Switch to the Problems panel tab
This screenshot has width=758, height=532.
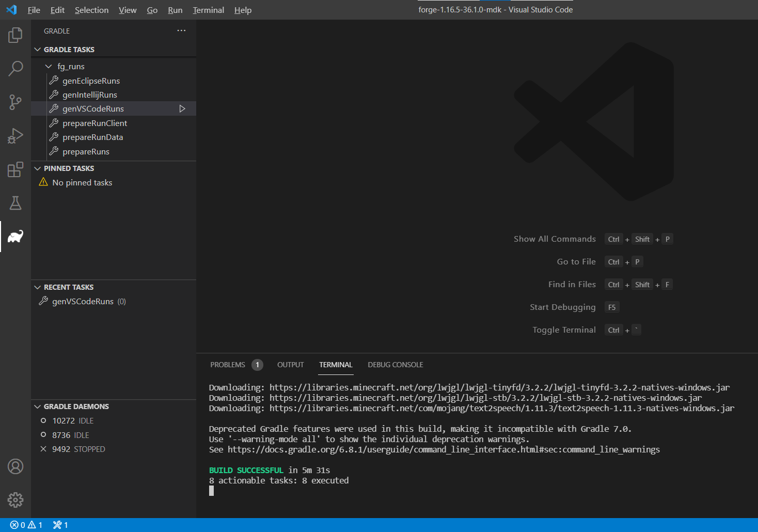click(x=228, y=365)
